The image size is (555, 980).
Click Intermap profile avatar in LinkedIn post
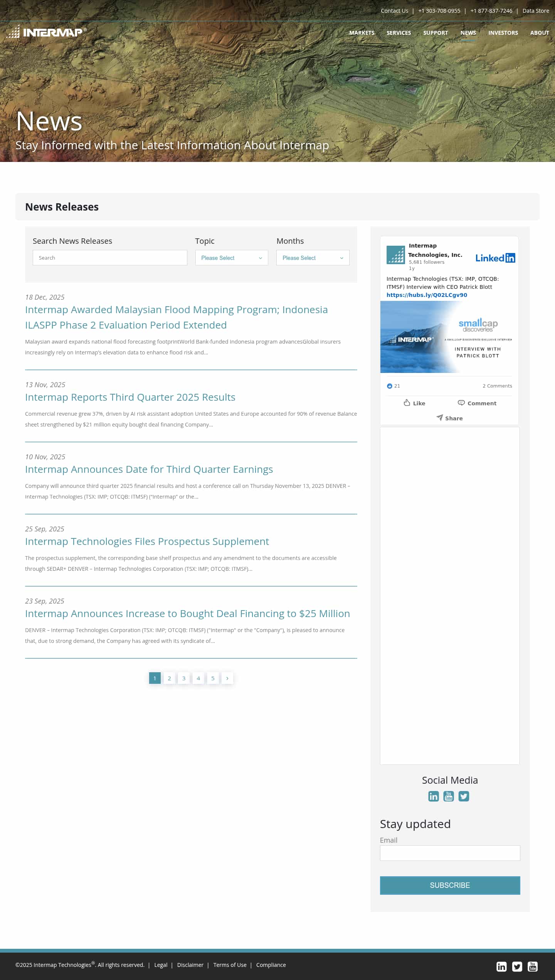click(x=396, y=255)
